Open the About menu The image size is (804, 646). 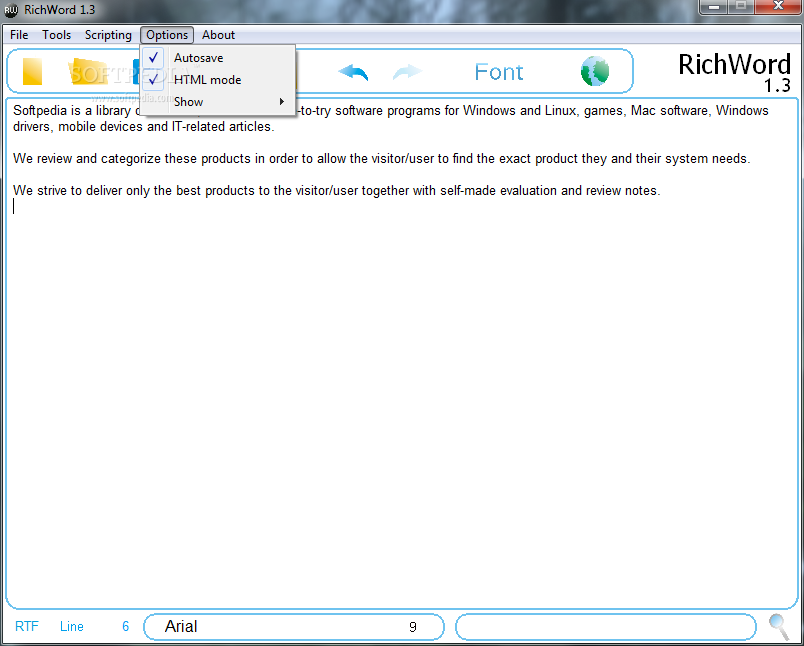pyautogui.click(x=218, y=35)
